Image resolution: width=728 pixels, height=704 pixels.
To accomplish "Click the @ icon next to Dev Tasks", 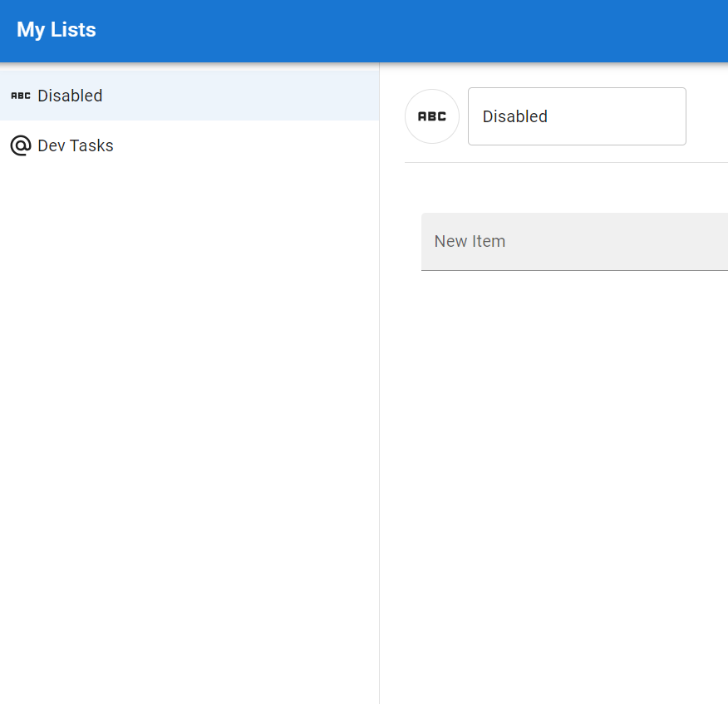I will click(21, 145).
